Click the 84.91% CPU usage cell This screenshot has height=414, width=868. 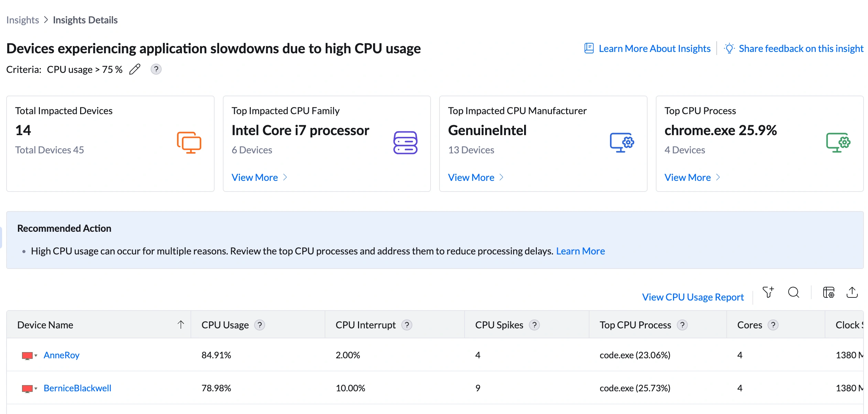(216, 355)
